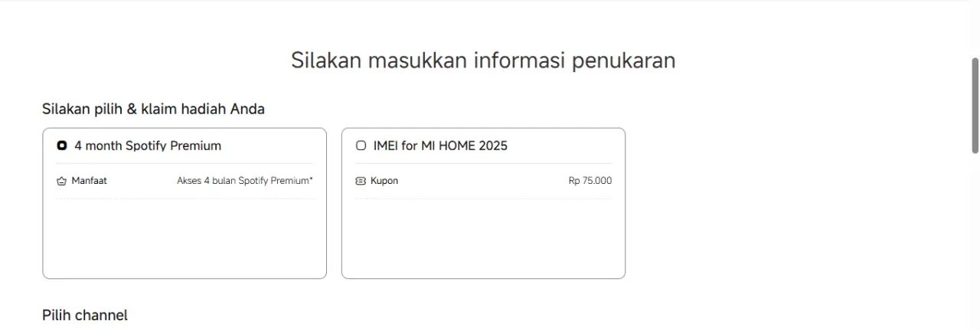The height and width of the screenshot is (331, 980).
Task: Click the 'Akses 4 bulan Spotify Premium*' description
Action: 245,182
